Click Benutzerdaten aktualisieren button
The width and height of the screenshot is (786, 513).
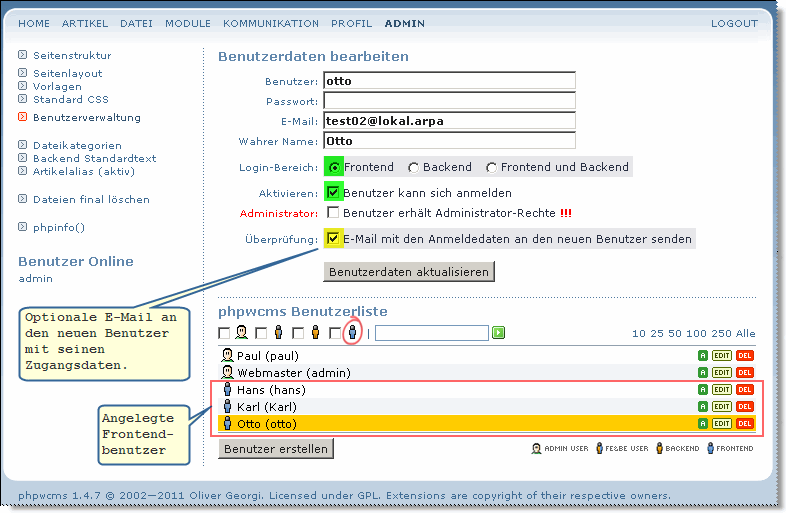[408, 272]
